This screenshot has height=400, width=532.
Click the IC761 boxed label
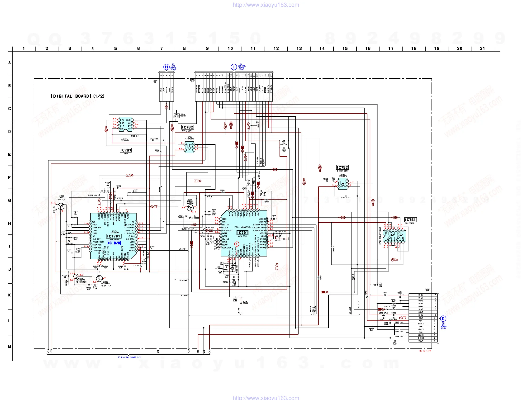click(126, 150)
